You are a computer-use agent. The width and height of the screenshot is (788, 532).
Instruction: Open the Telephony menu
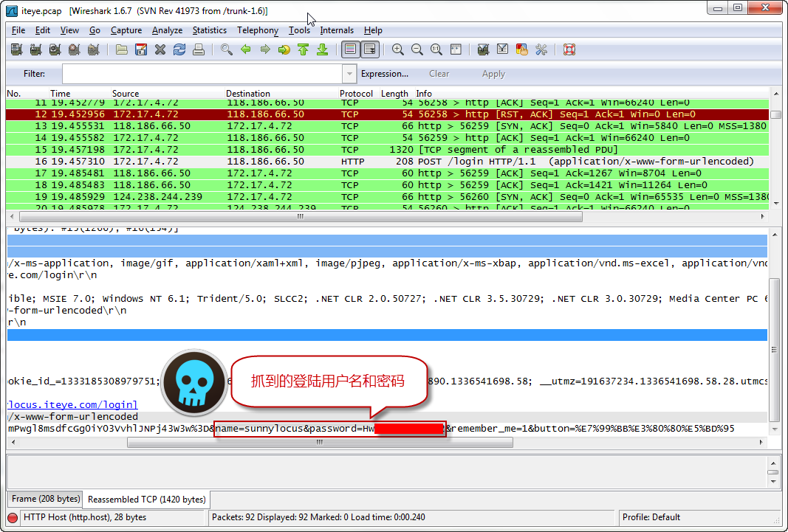[x=258, y=30]
